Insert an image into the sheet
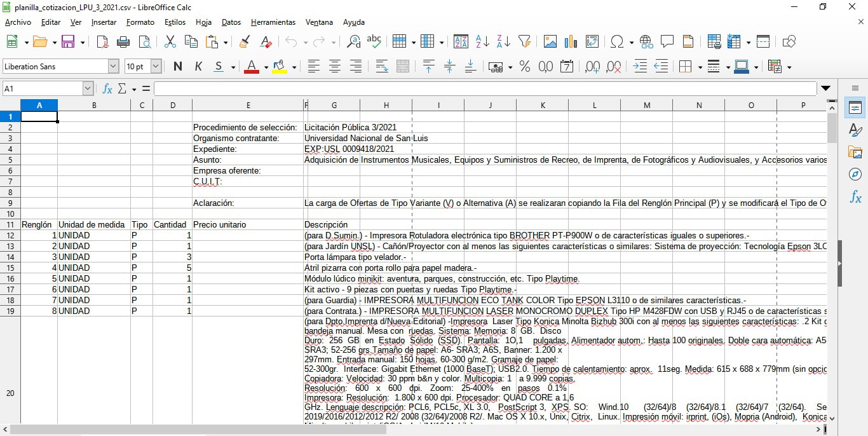 [550, 42]
